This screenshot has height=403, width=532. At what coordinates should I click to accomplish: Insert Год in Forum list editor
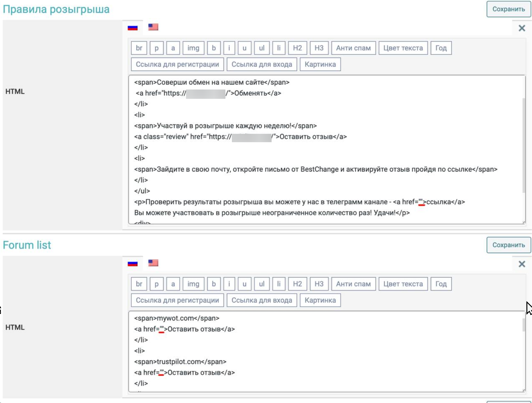[441, 284]
